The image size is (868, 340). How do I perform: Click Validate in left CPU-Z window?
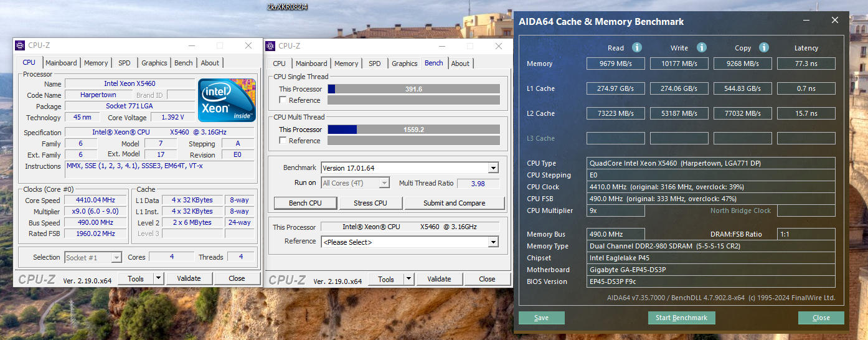click(x=189, y=278)
